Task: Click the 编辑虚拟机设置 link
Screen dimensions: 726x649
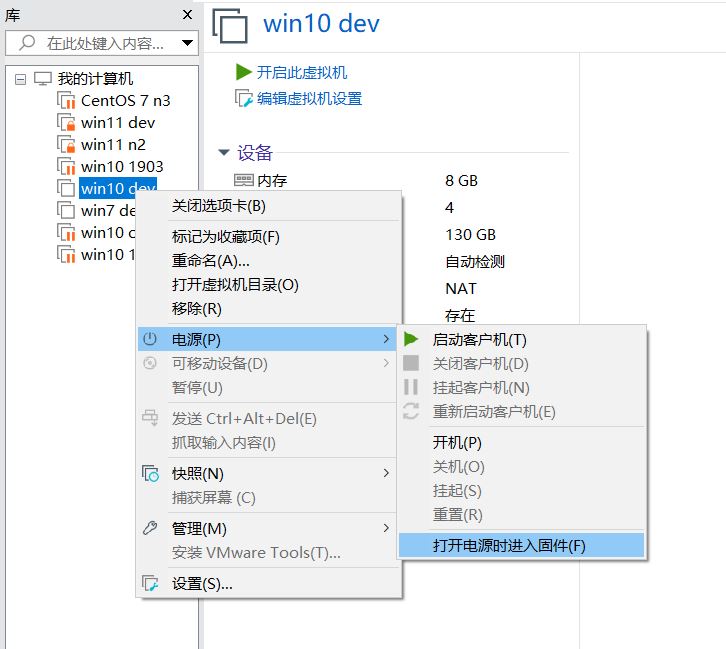Action: pyautogui.click(x=309, y=99)
